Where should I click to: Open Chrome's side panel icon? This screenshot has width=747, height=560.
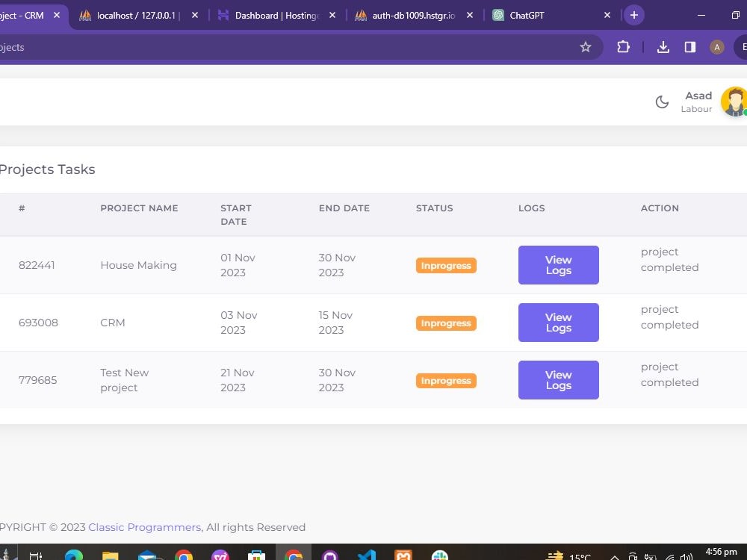(689, 46)
